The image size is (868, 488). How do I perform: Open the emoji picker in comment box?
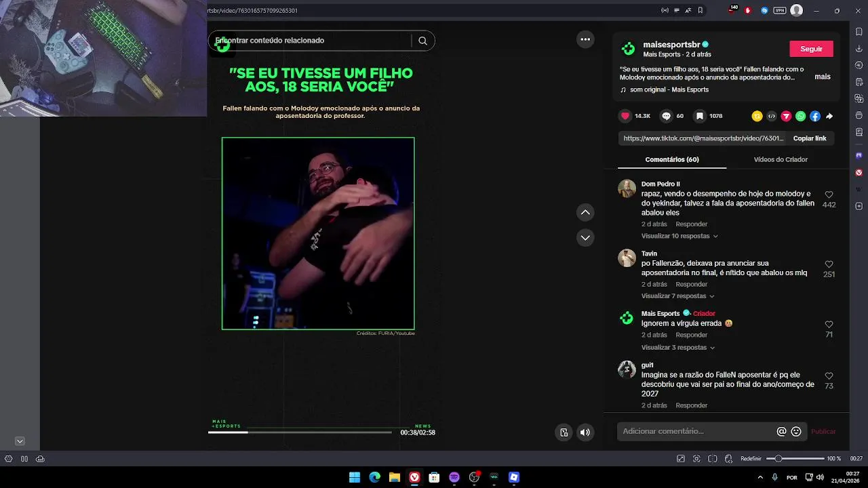pyautogui.click(x=796, y=431)
